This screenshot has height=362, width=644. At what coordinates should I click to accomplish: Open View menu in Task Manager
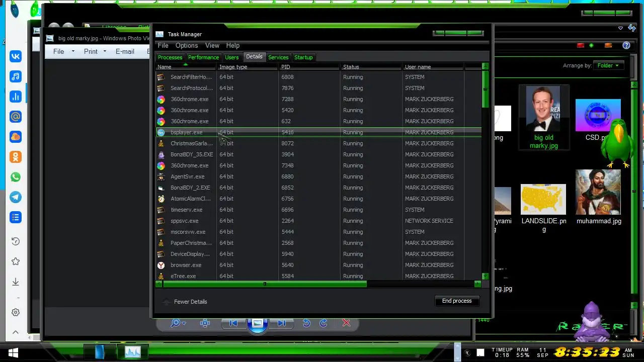212,45
